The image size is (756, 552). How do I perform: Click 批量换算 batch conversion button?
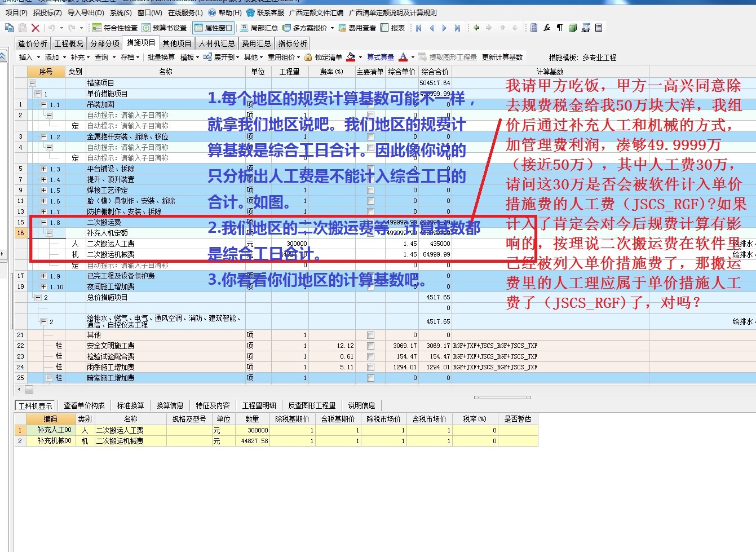161,58
